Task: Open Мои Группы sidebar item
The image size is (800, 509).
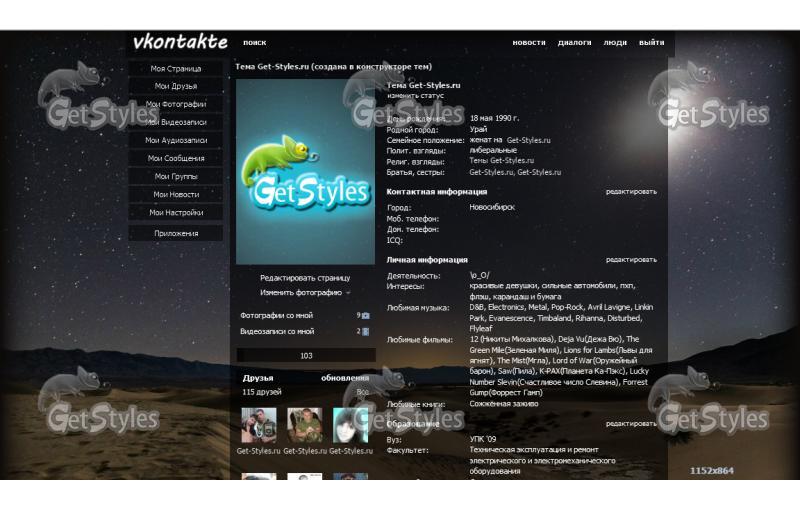Action: pos(176,176)
